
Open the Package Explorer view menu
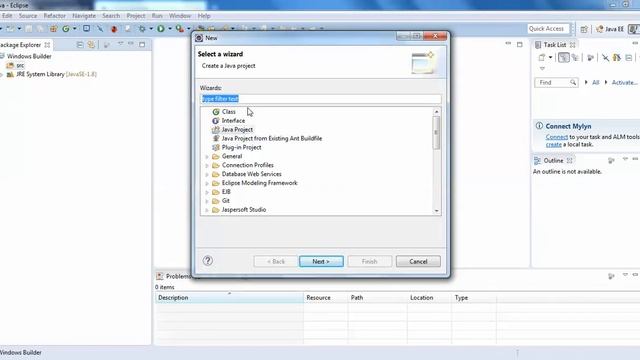[x=120, y=44]
